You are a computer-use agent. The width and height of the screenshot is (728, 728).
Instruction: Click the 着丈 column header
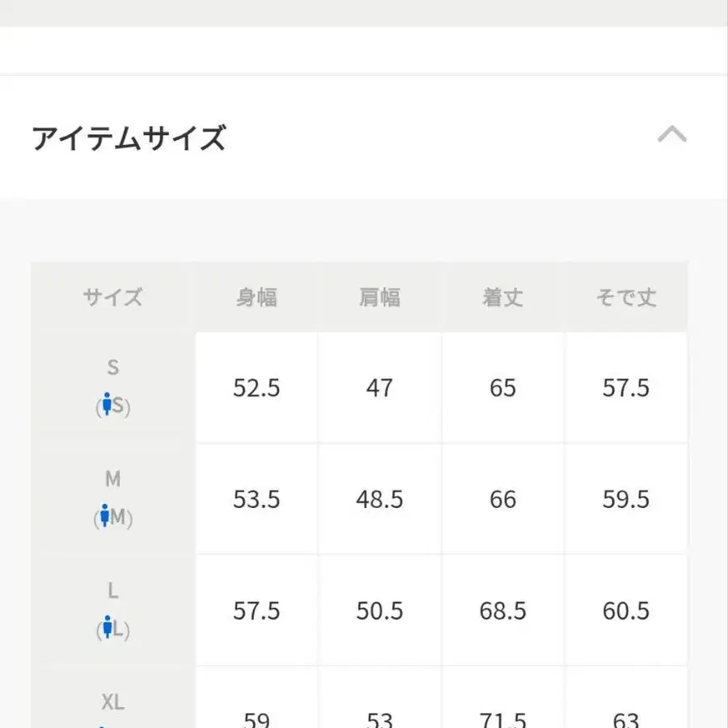coord(502,297)
